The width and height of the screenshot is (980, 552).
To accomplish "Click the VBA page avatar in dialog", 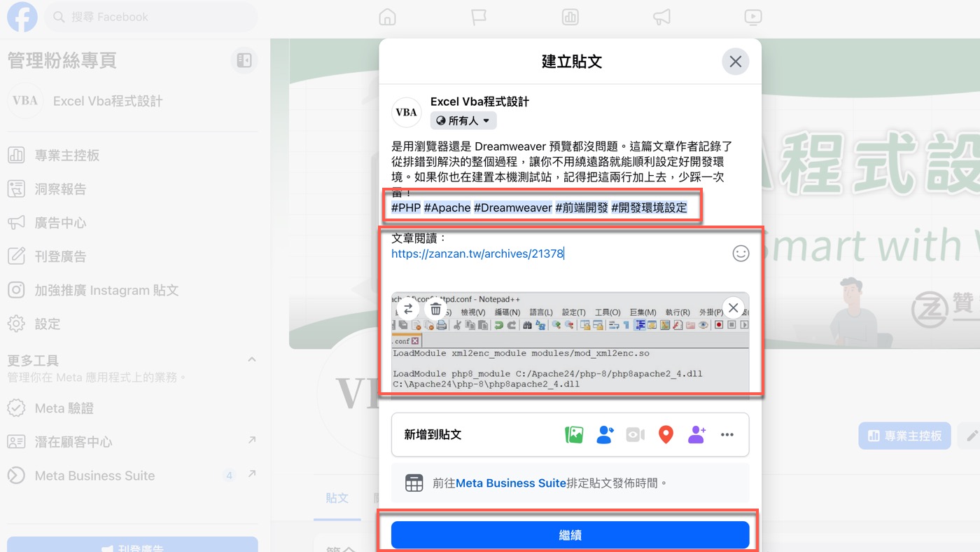I will (x=406, y=112).
